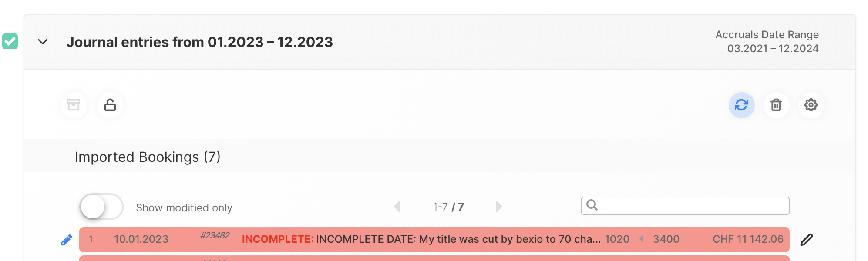Click the magnifier icon in search box
The height and width of the screenshot is (261, 868).
pos(592,205)
